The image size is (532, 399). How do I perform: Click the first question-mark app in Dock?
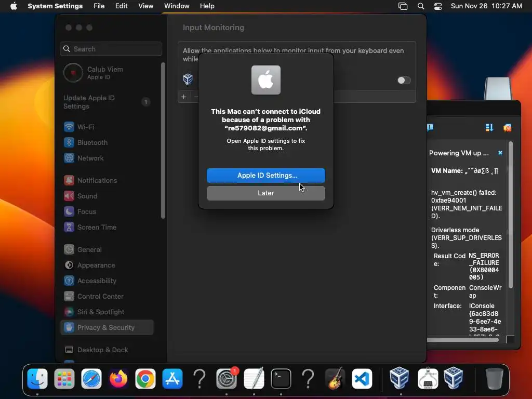tap(199, 378)
